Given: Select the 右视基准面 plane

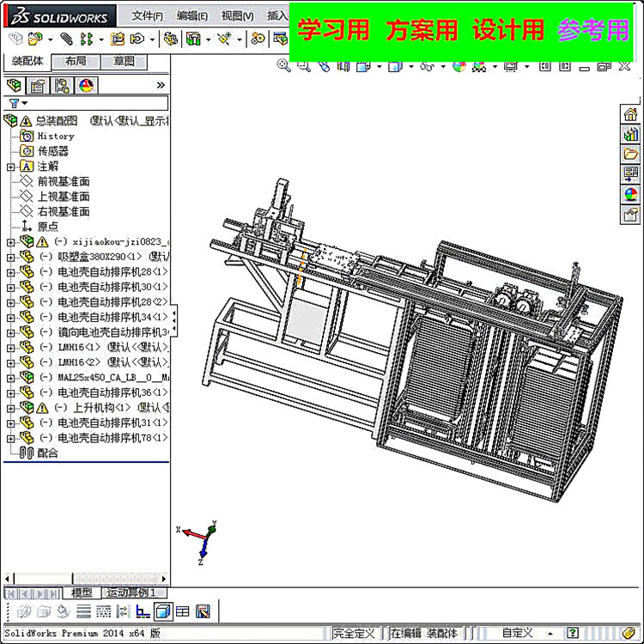Looking at the screenshot, I should pyautogui.click(x=64, y=211).
